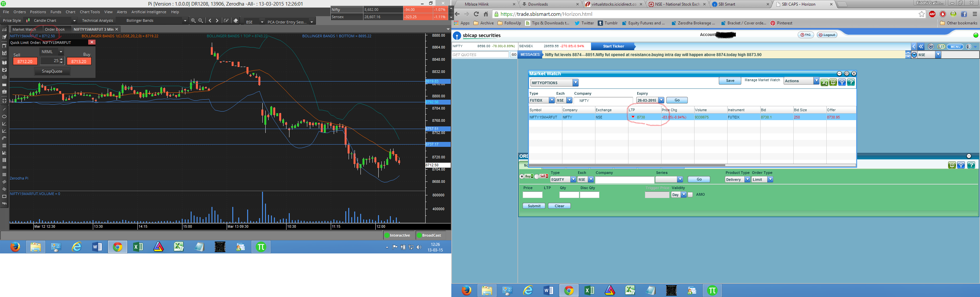Click the AdBlock Plus extension icon
This screenshot has height=297, width=980.
point(932,14)
